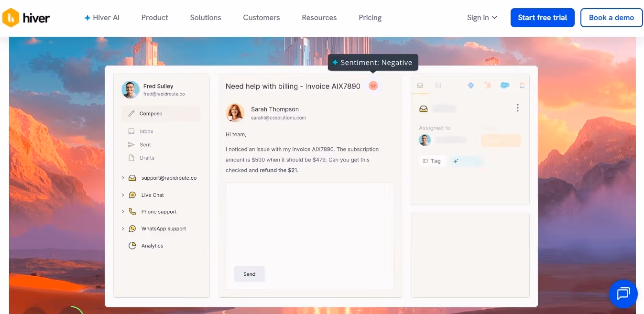This screenshot has width=644, height=314.
Task: Open the three-dot more options menu
Action: (x=517, y=108)
